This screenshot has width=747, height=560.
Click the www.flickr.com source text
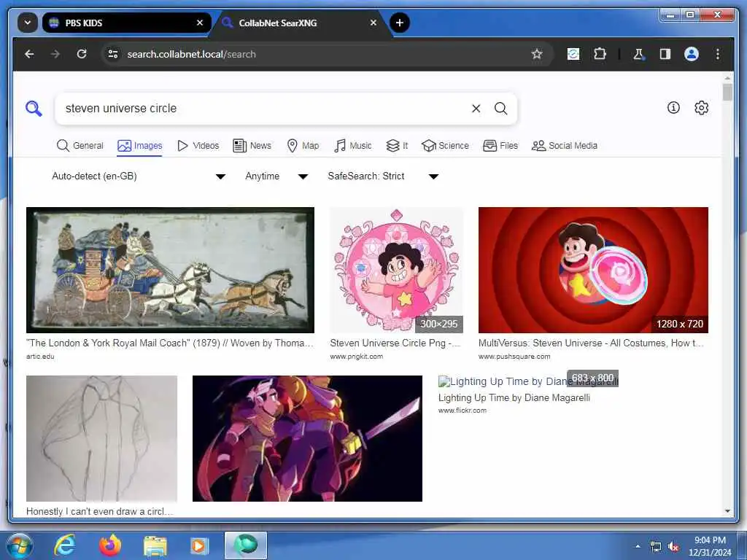462,411
